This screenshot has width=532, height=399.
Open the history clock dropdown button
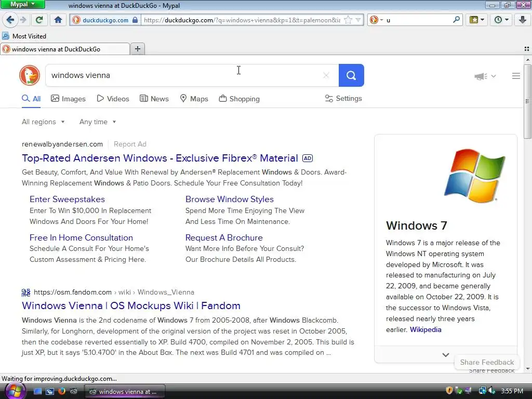click(x=501, y=20)
